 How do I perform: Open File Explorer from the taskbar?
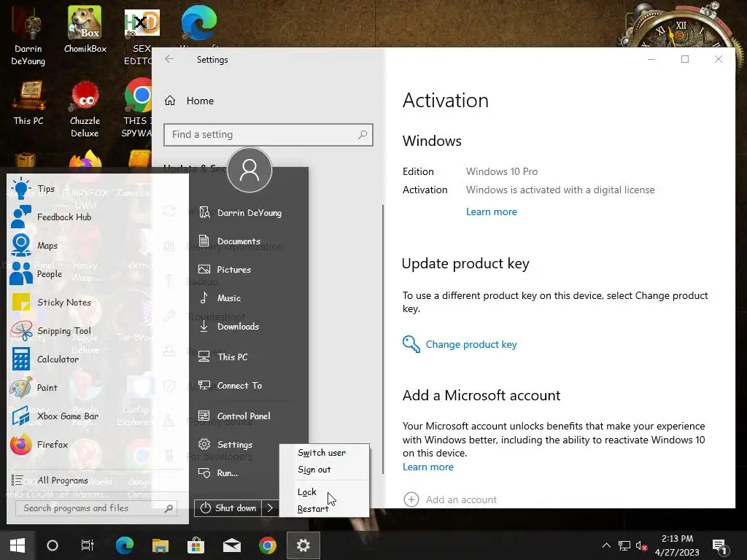click(x=160, y=545)
